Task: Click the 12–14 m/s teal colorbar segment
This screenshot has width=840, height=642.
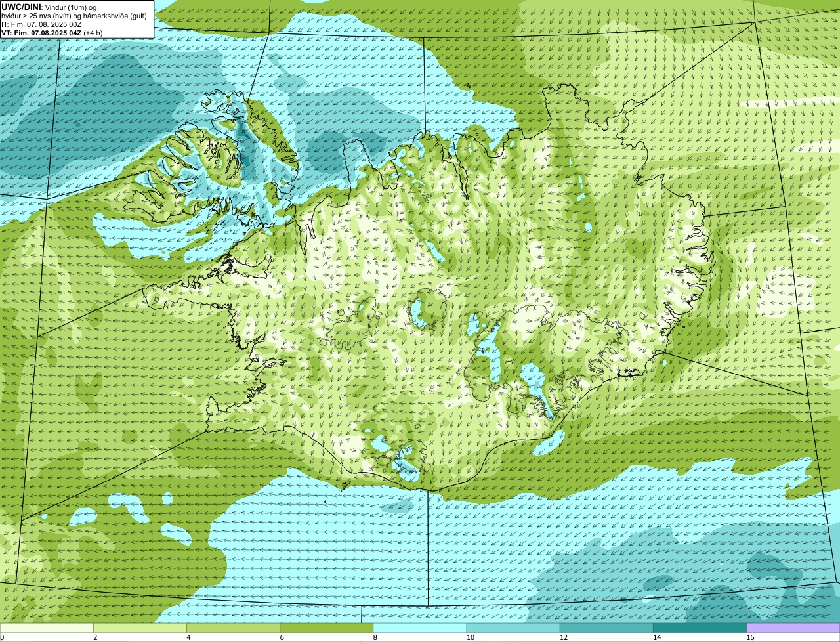Action: click(x=606, y=628)
